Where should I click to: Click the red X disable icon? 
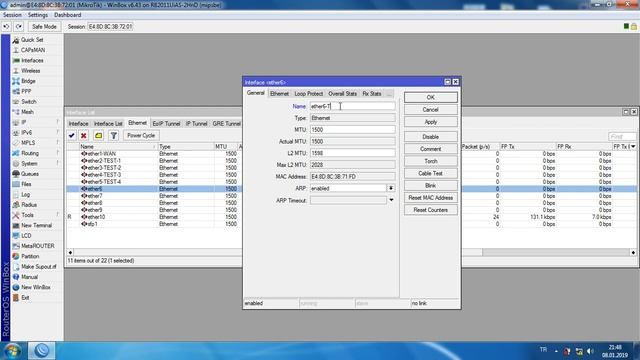[84, 136]
